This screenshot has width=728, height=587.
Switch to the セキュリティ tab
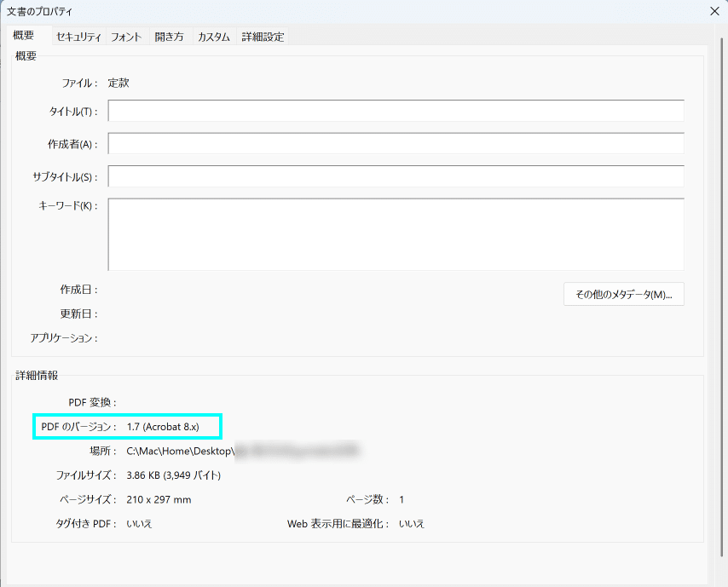tap(78, 37)
